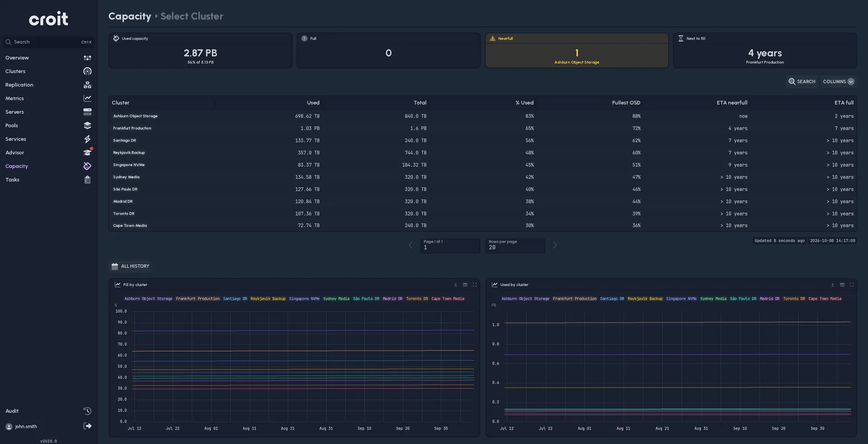The width and height of the screenshot is (868, 444).
Task: Open Replication via its sidebar icon
Action: [87, 85]
